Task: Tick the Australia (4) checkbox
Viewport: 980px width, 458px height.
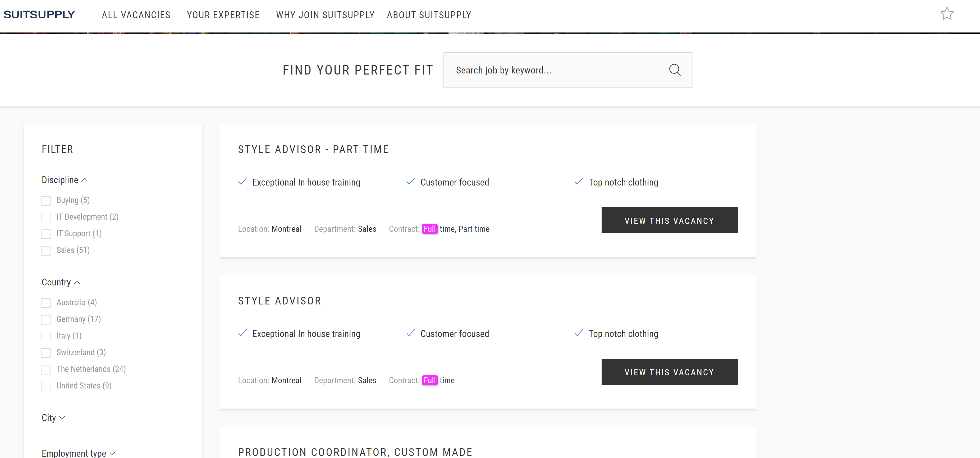Action: click(x=46, y=303)
